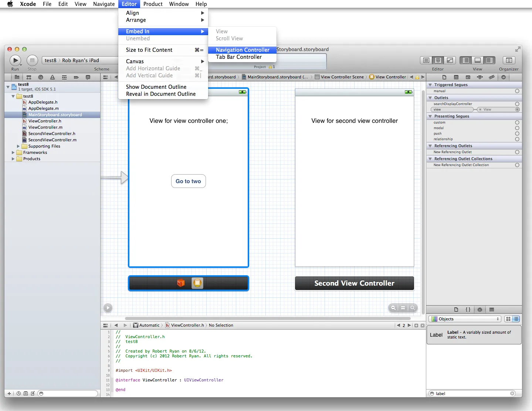
Task: Zoom out the storyboard canvas
Action: 393,308
